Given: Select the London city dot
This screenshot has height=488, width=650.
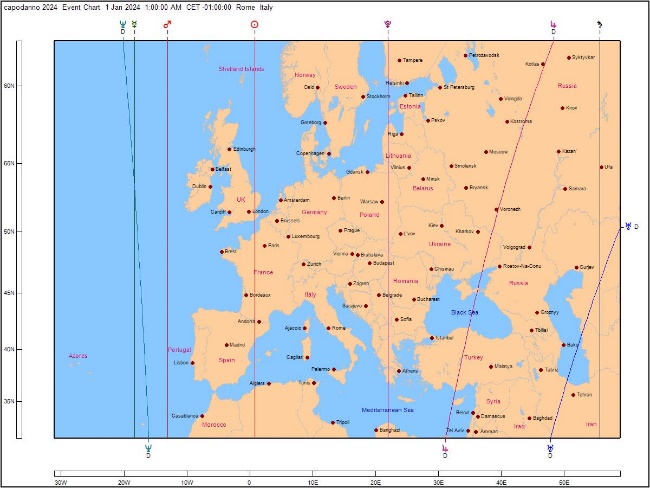Looking at the screenshot, I should point(250,211).
